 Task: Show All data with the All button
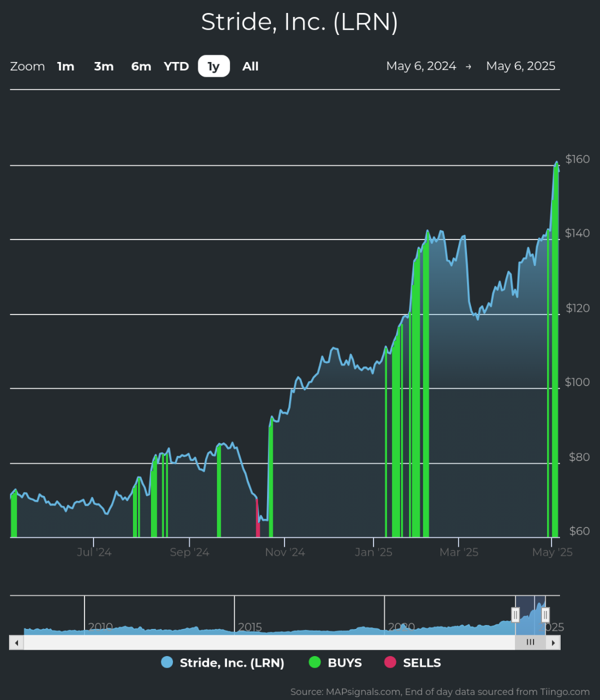pos(250,67)
